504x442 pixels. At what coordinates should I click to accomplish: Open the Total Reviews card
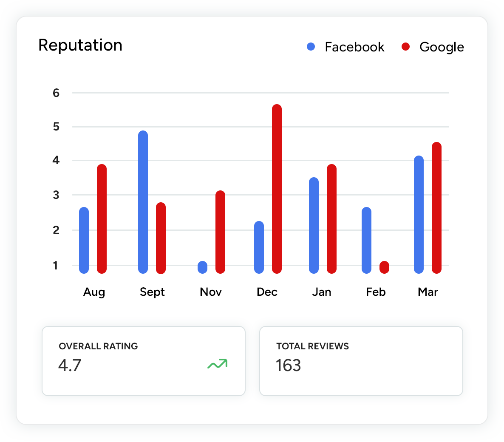(x=361, y=361)
